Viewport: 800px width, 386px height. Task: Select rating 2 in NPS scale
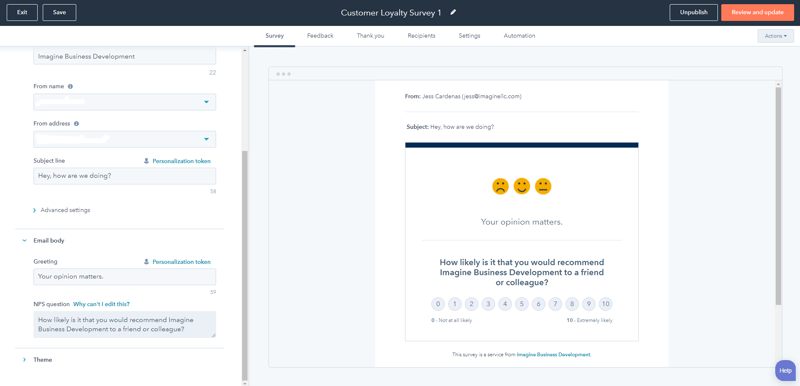[x=471, y=304]
